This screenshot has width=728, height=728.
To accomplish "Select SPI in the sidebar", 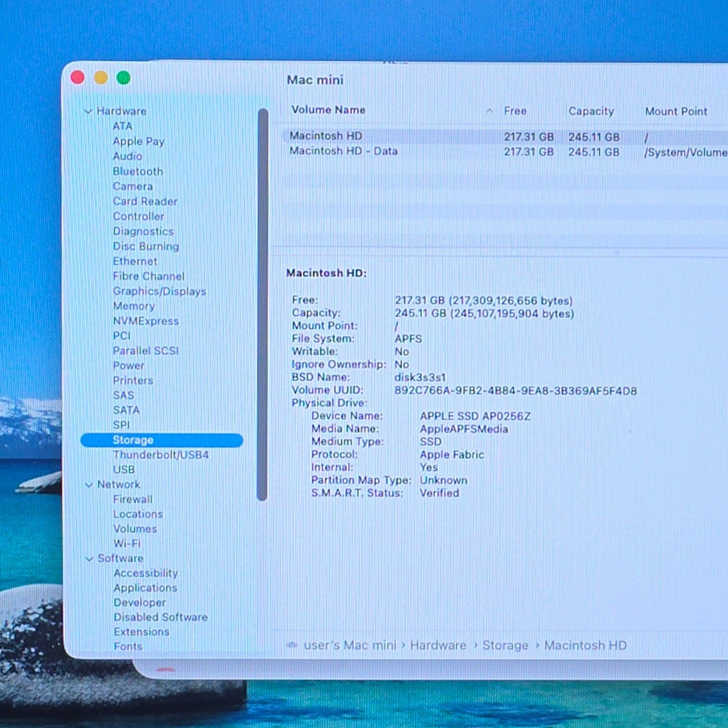I will pyautogui.click(x=121, y=425).
